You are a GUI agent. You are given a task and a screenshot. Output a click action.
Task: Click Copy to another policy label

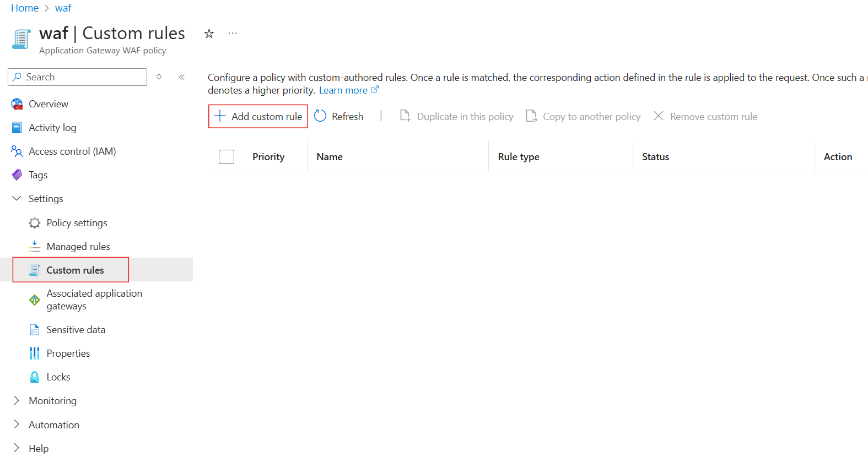click(x=592, y=117)
